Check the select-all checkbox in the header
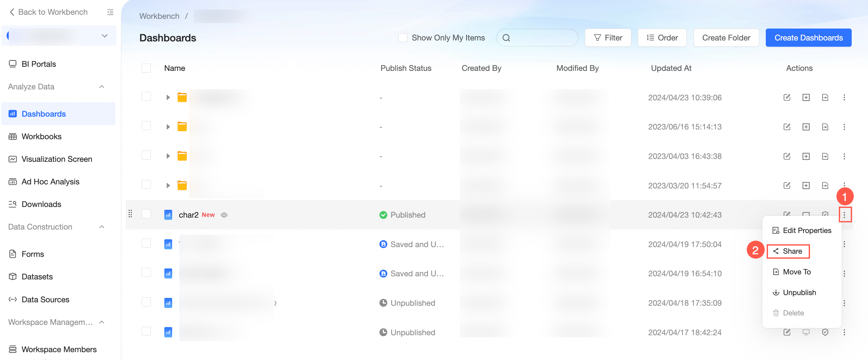Image resolution: width=868 pixels, height=360 pixels. [146, 68]
